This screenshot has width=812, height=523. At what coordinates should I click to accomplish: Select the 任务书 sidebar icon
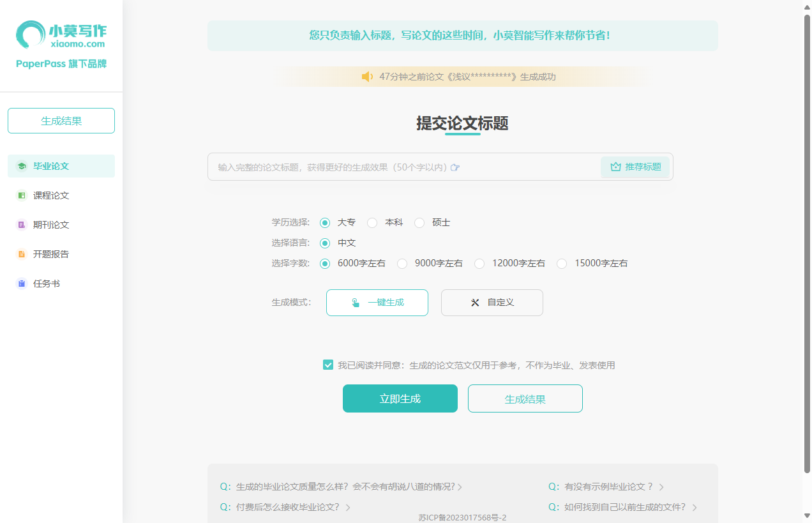click(x=22, y=283)
